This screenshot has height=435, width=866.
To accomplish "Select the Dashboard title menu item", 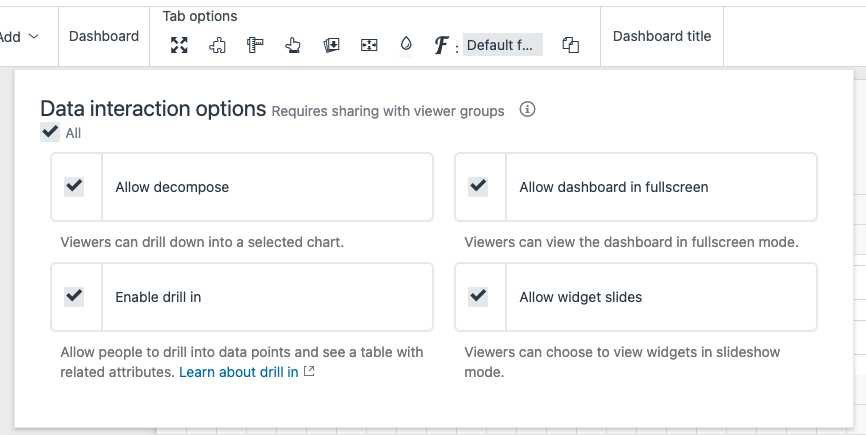I will click(x=662, y=37).
